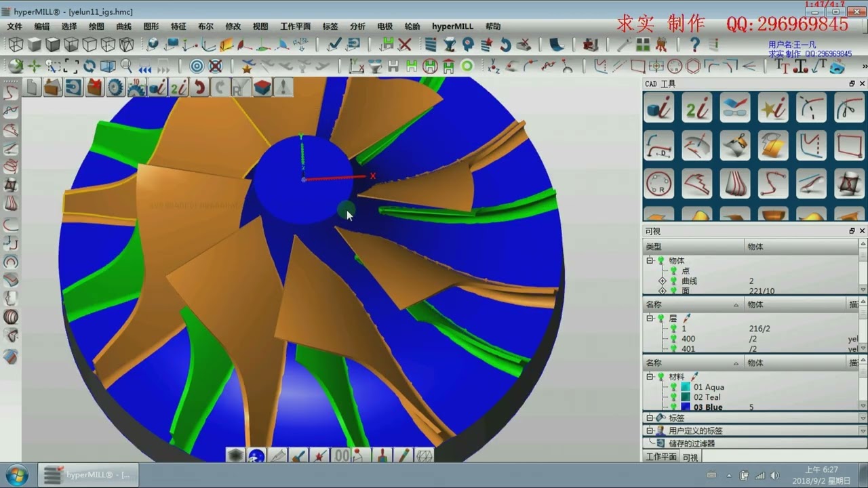Toggle visibility bulb for layer 1
This screenshot has width=868, height=488.
click(x=674, y=329)
